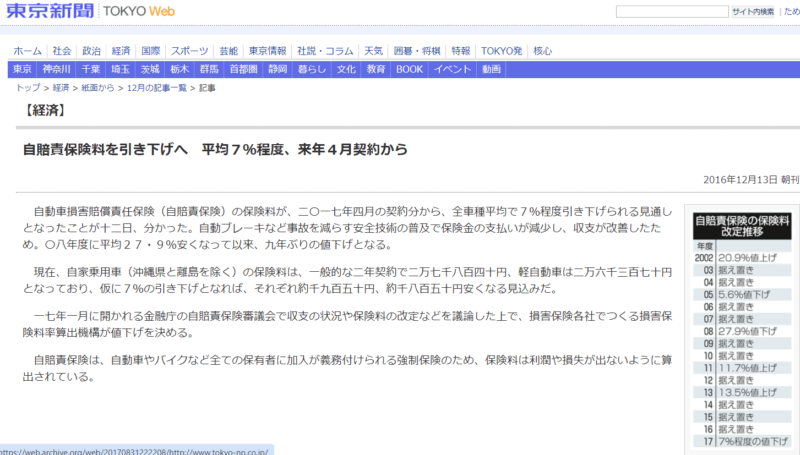
Task: Open the 暮らし category
Action: [x=312, y=70]
